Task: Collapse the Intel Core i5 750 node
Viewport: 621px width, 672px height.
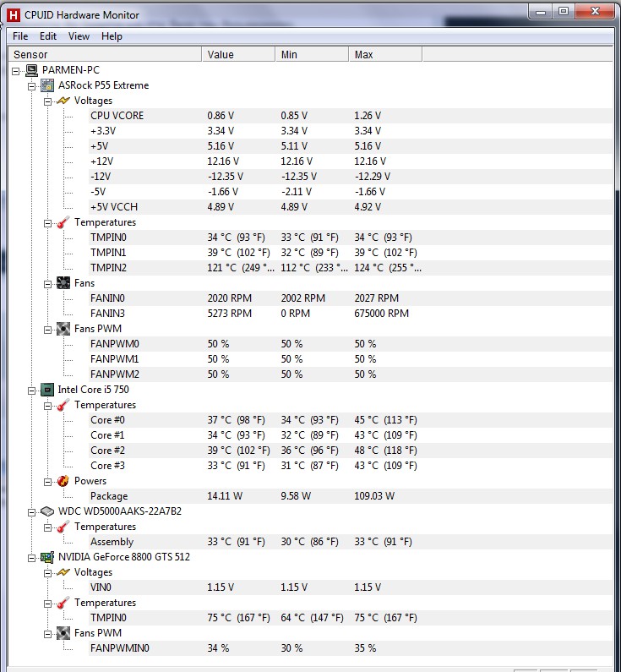Action: 32,391
